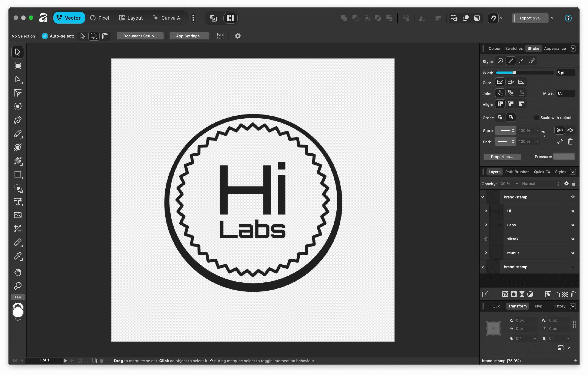Expand the reunus layer group
Image resolution: width=588 pixels, height=375 pixels.
click(x=486, y=253)
